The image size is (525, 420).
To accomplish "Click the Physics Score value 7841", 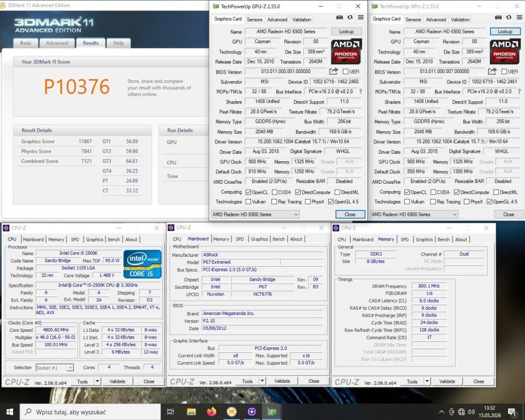I will [x=87, y=151].
